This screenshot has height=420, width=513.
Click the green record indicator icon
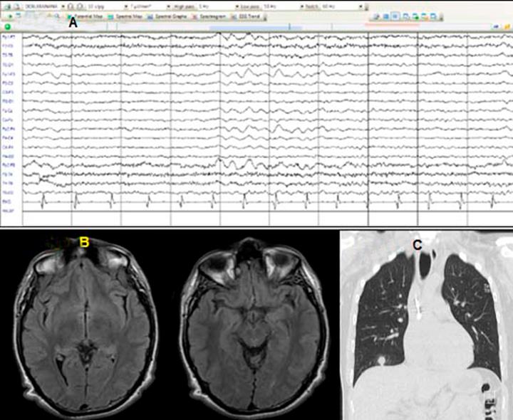click(7, 27)
